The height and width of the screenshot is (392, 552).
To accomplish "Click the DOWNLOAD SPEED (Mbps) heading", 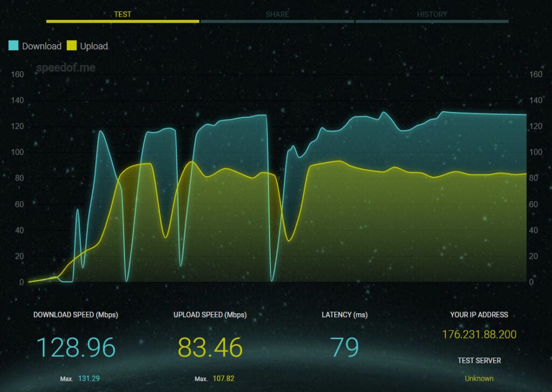I will [75, 315].
